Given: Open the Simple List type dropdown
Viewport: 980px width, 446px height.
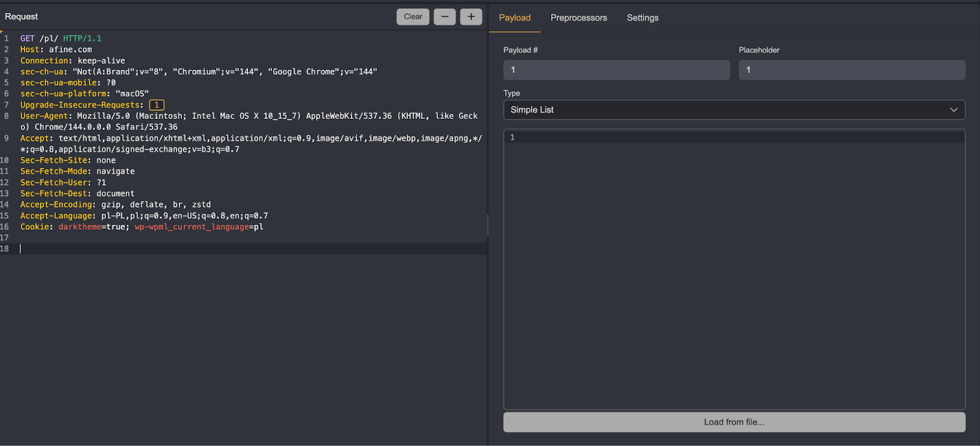Looking at the screenshot, I should [x=734, y=110].
